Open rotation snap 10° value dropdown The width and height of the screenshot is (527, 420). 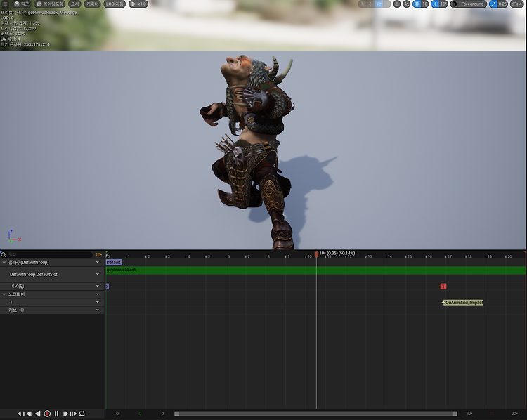point(443,4)
